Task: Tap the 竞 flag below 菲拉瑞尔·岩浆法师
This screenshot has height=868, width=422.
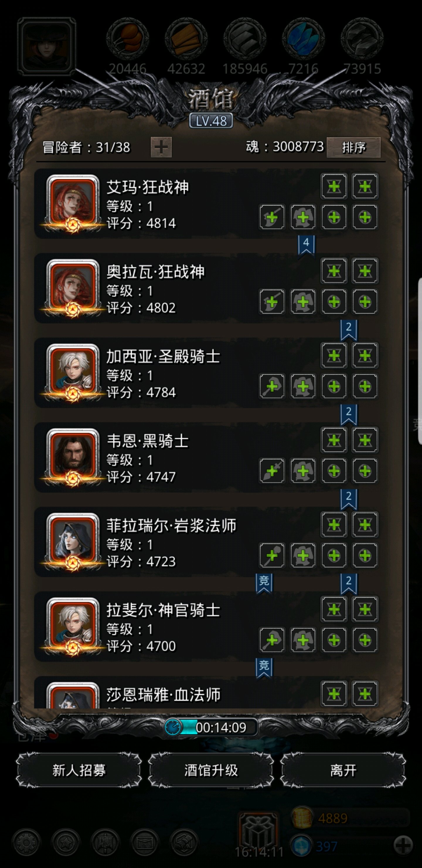Action: click(x=264, y=583)
